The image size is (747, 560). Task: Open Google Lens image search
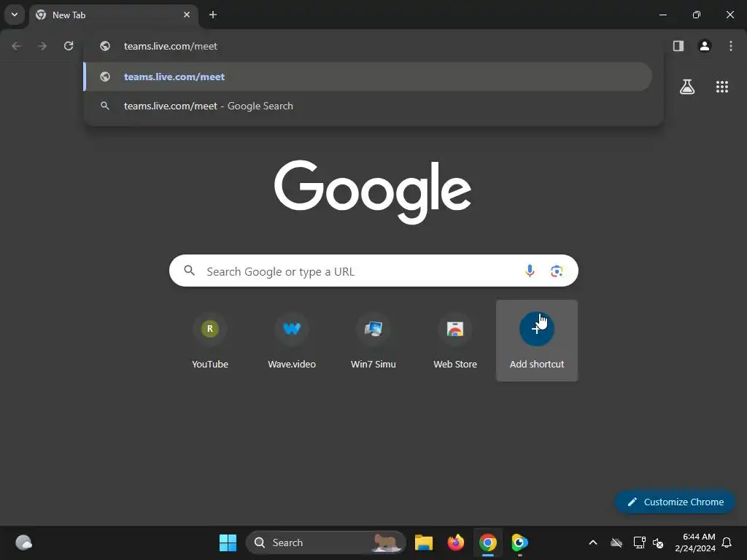[x=557, y=271]
